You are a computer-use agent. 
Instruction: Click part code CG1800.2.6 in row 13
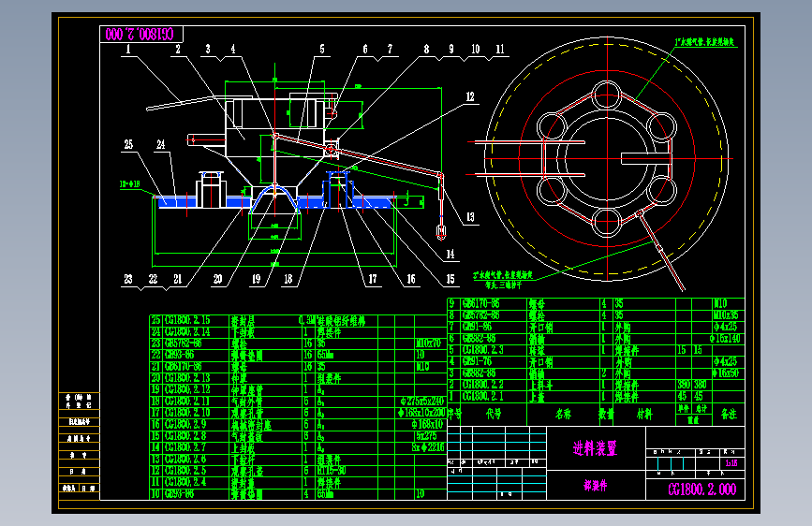point(185,460)
